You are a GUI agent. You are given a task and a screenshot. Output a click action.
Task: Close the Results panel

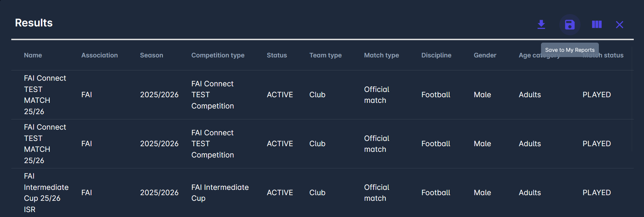tap(619, 25)
